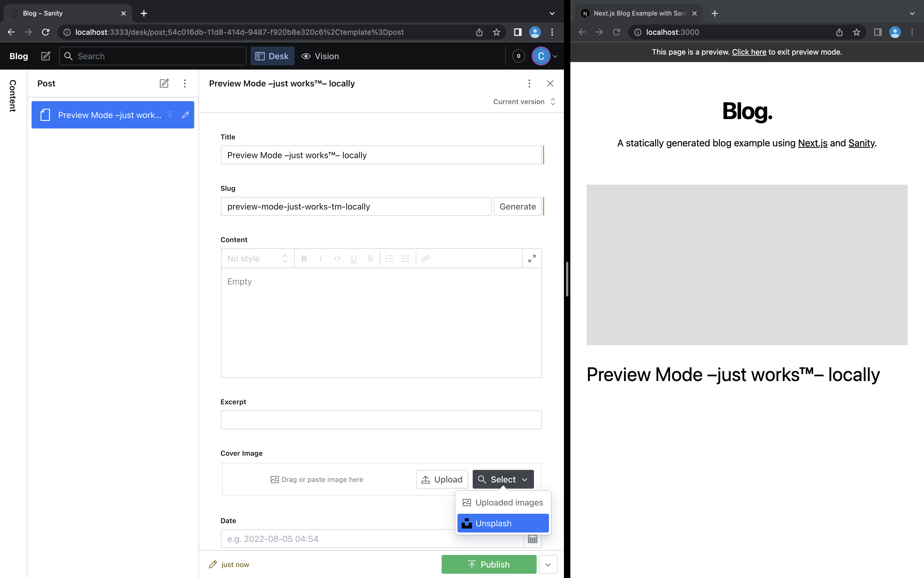Go back in the Sanity browser window
Image resolution: width=924 pixels, height=578 pixels.
point(11,32)
